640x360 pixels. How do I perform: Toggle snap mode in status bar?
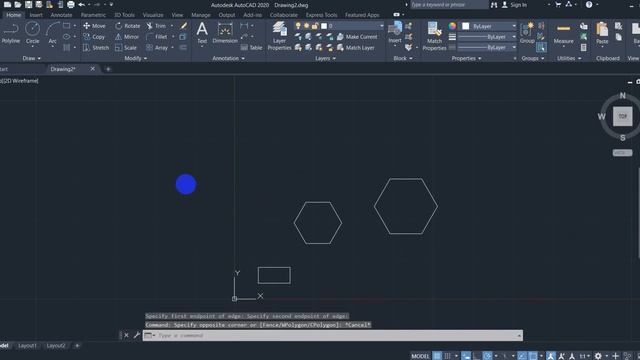448,356
